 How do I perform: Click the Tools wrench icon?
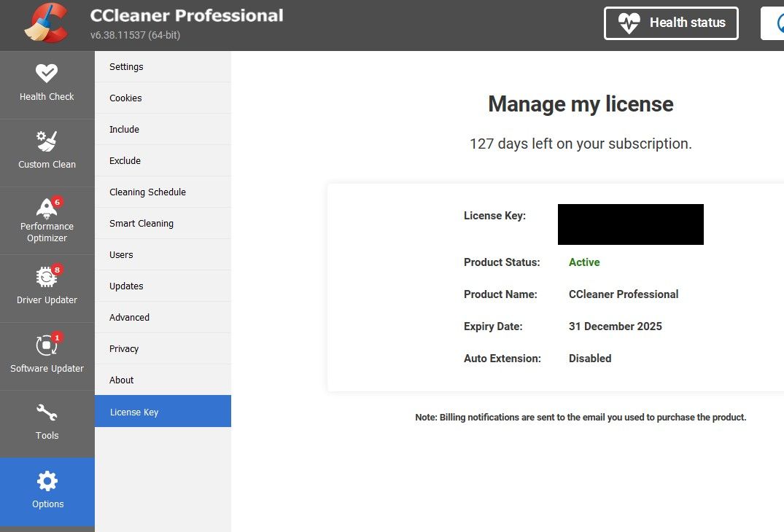(x=47, y=412)
